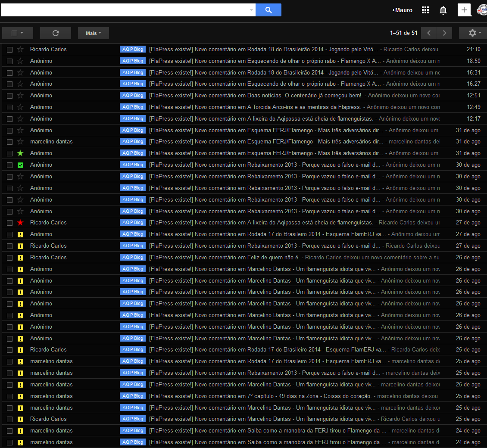Click AQIP Blog label on Boas notícias email
The image size is (487, 448).
click(x=133, y=95)
